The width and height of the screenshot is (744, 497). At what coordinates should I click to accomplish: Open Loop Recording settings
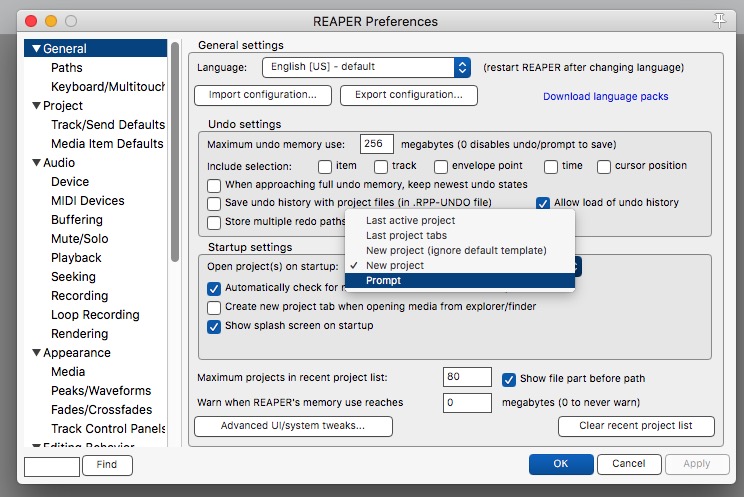pyautogui.click(x=95, y=315)
